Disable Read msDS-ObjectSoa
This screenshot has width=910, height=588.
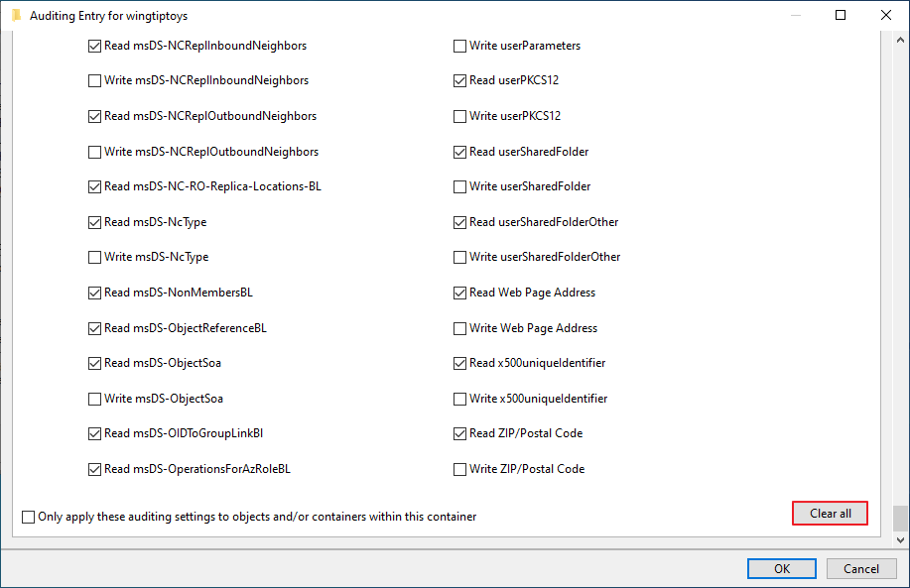pyautogui.click(x=94, y=363)
